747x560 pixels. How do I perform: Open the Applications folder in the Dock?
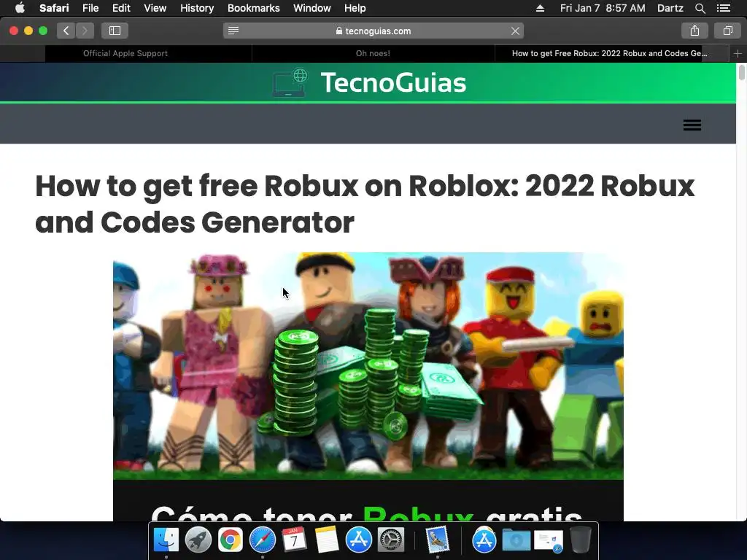click(484, 540)
